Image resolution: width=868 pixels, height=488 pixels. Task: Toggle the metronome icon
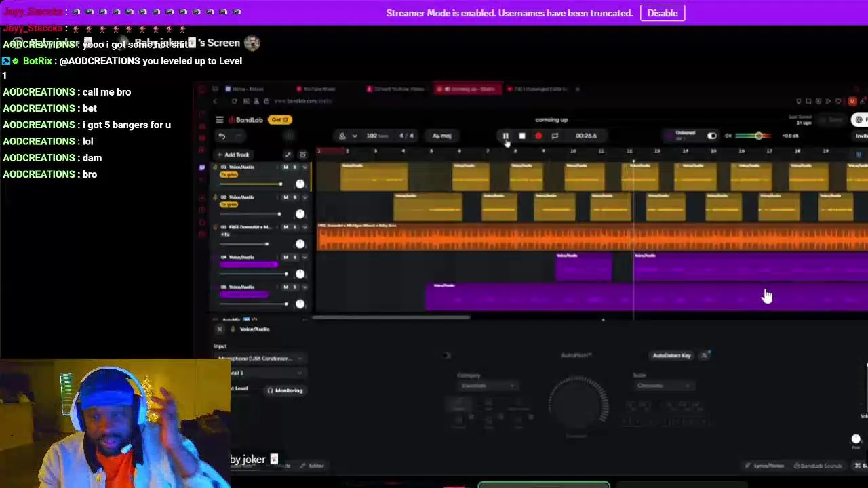point(342,136)
